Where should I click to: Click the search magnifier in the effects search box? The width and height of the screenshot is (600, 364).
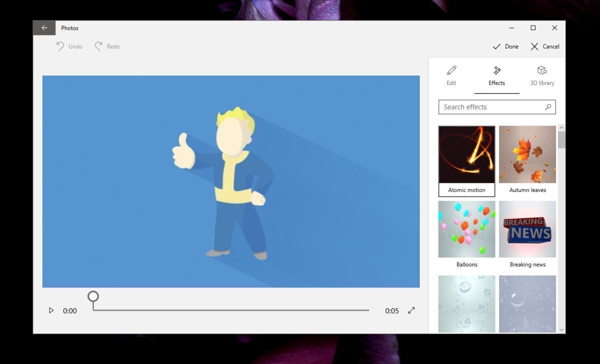tap(548, 107)
